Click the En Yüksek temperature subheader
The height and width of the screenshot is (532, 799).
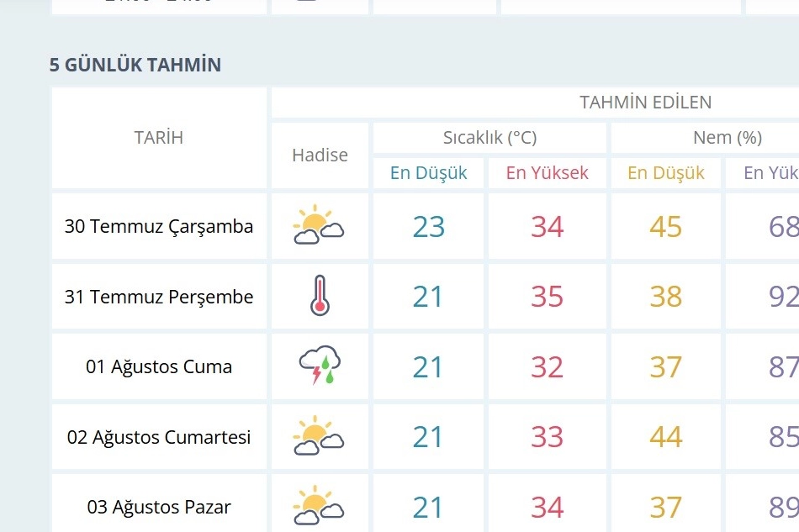point(547,173)
